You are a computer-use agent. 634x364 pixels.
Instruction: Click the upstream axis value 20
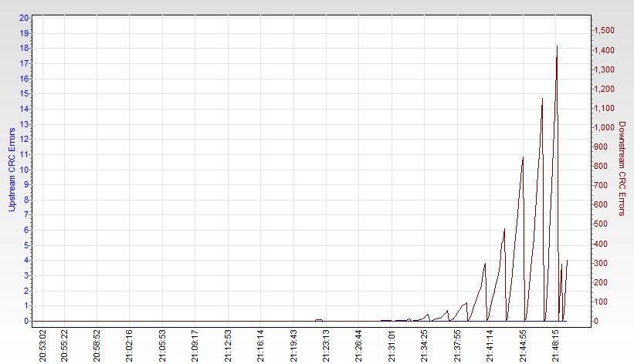(x=24, y=19)
